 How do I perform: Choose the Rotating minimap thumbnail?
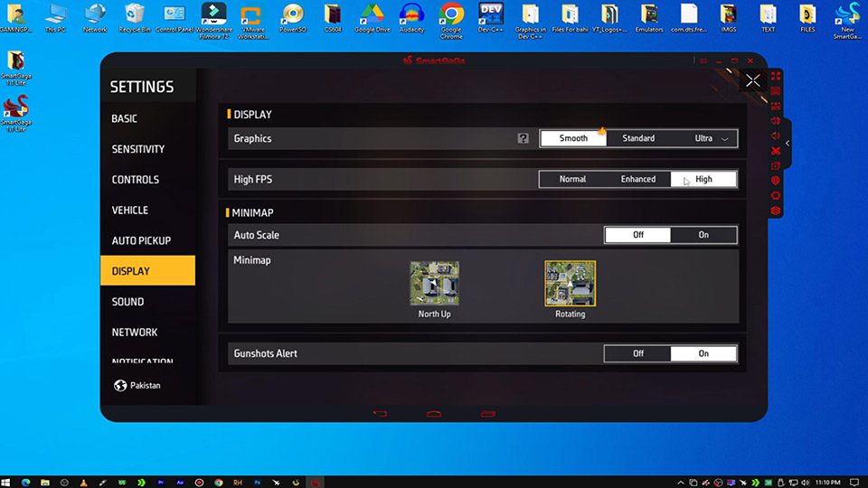click(571, 283)
